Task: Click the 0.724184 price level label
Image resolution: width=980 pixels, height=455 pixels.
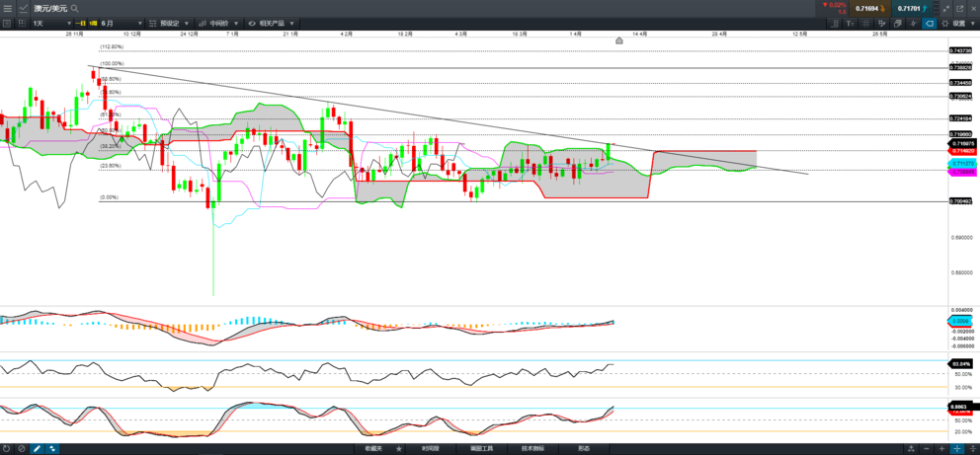Action: click(960, 118)
